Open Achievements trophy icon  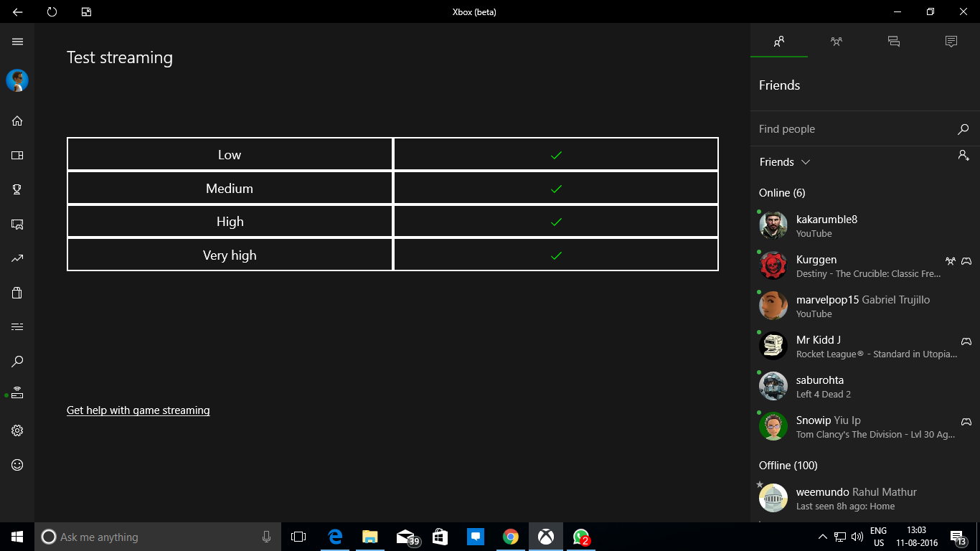pyautogui.click(x=17, y=189)
